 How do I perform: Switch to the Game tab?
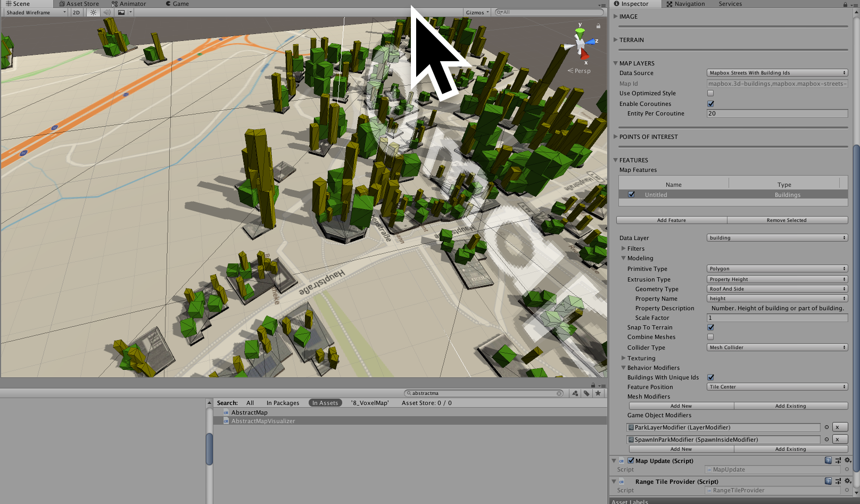click(x=176, y=4)
